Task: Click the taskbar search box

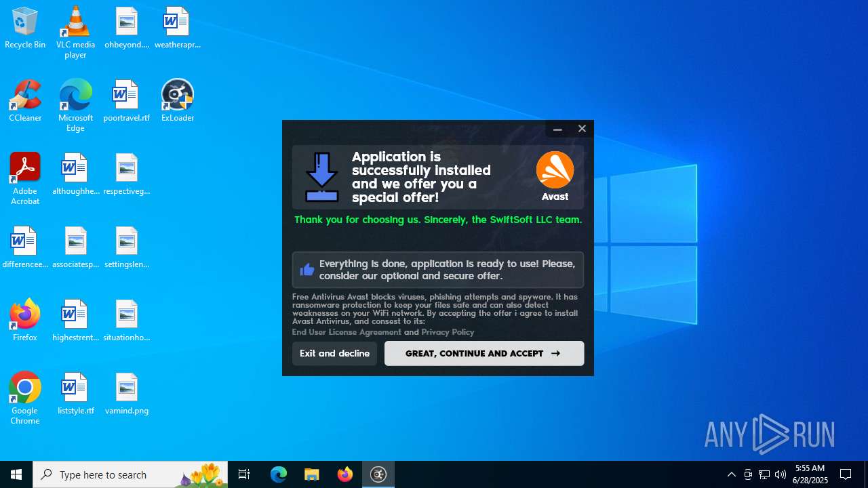Action: pos(130,474)
